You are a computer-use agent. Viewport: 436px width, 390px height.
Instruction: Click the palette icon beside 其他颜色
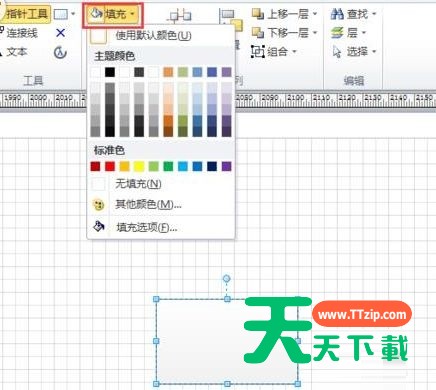pyautogui.click(x=98, y=205)
